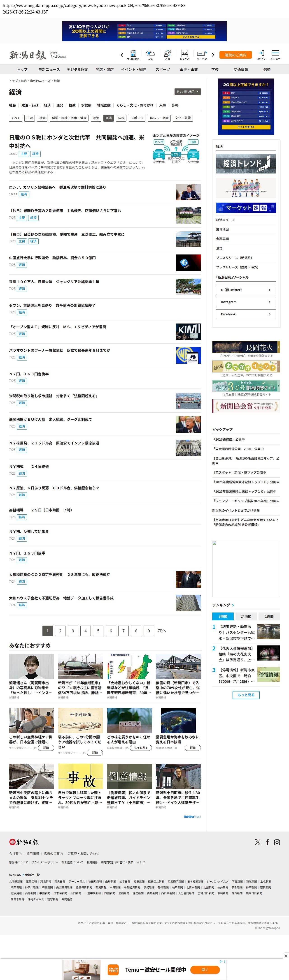Click the Niigata Nippo header logo
This screenshot has width=289, height=980.
click(27, 55)
